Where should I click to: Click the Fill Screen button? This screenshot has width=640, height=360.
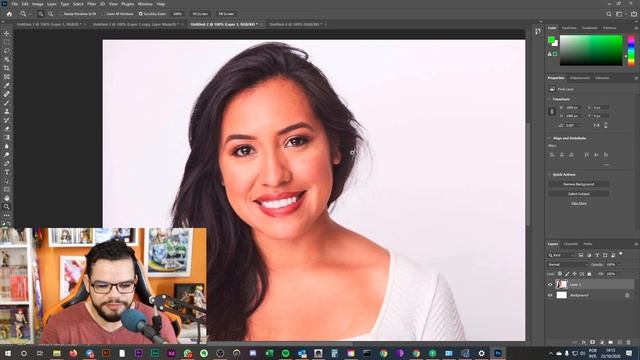click(x=226, y=14)
